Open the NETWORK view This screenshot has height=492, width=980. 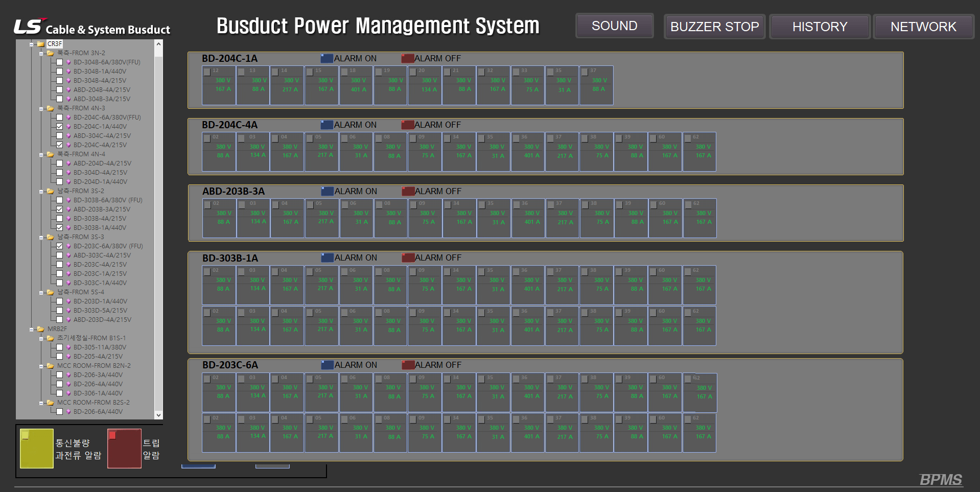[923, 27]
